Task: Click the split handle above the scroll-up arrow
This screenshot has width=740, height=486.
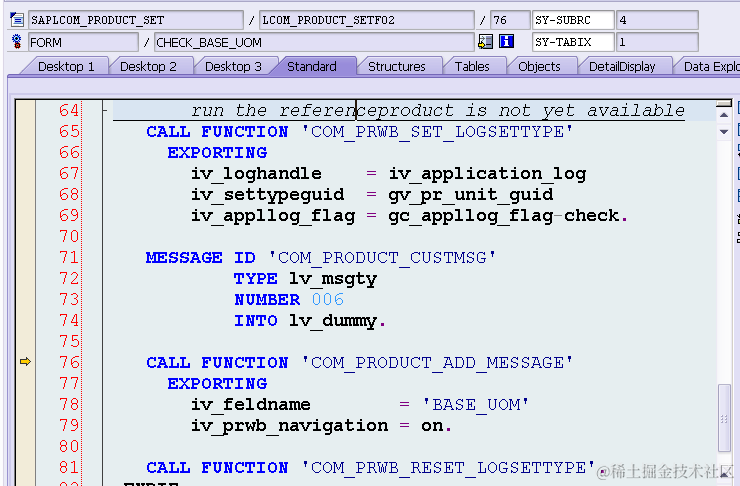Action: 724,103
